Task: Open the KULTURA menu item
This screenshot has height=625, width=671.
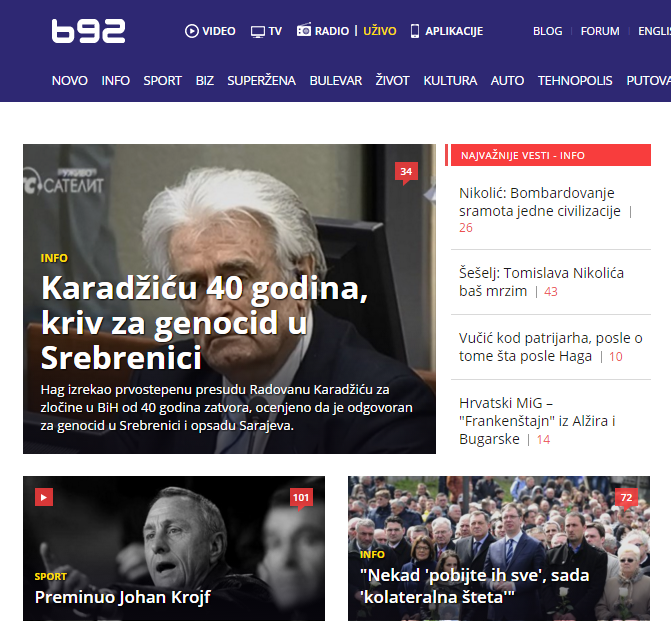Action: pyautogui.click(x=450, y=80)
